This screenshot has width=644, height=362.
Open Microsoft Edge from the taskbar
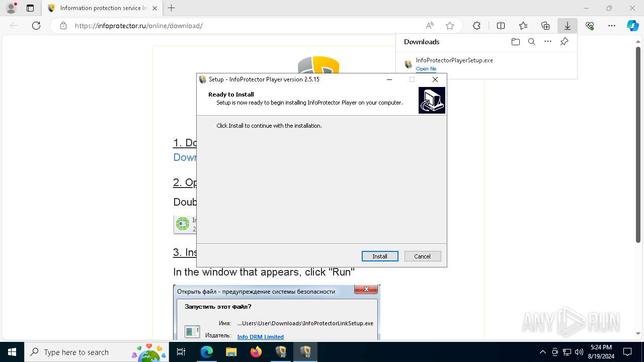click(x=207, y=352)
